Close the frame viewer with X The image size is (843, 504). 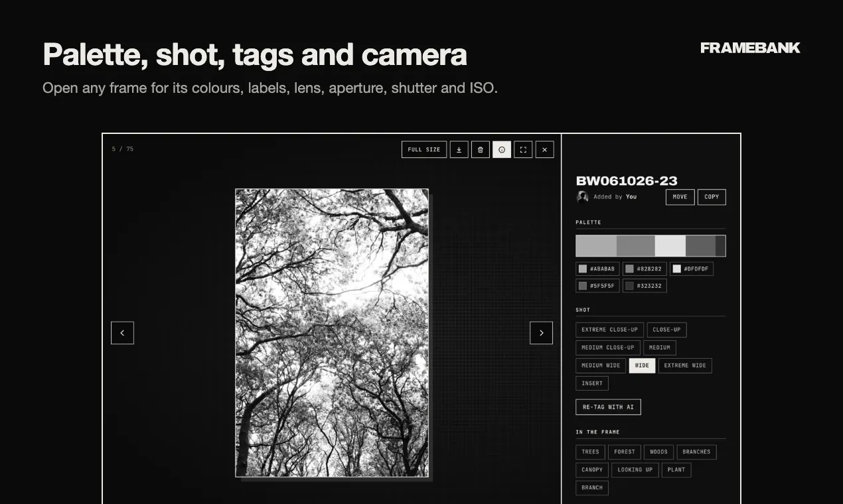(544, 149)
